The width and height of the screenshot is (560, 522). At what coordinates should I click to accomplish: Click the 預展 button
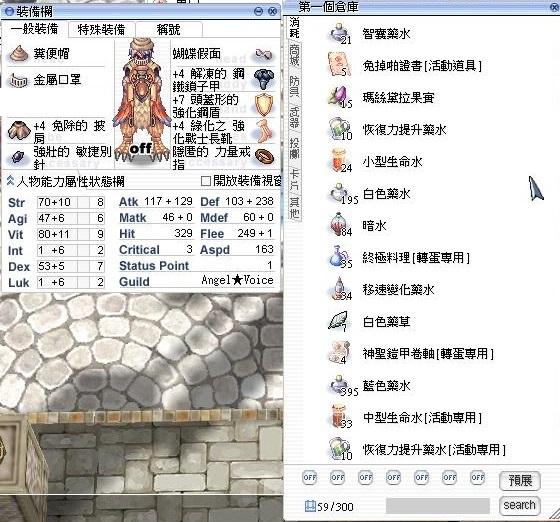pos(520,480)
